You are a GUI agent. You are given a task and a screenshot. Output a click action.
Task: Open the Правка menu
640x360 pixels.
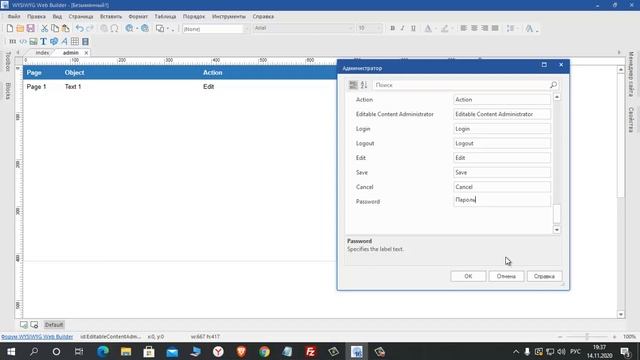coord(36,16)
